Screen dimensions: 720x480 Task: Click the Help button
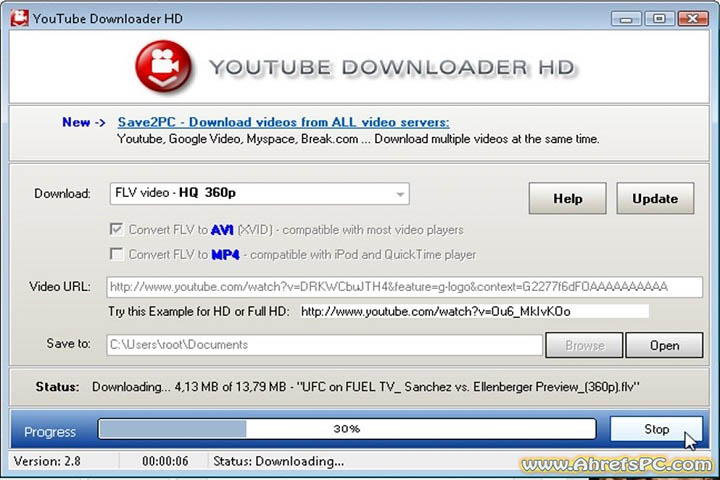568,198
